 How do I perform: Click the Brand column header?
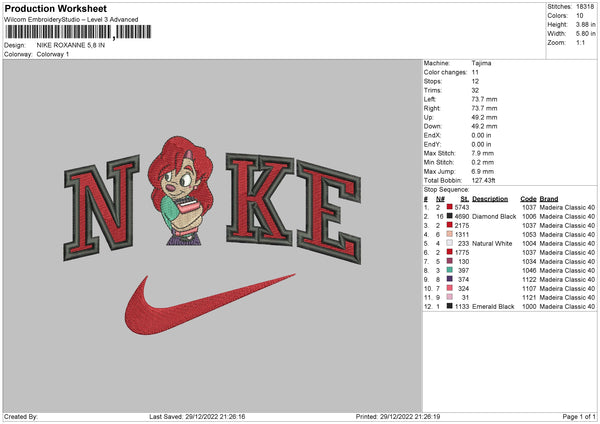(549, 199)
